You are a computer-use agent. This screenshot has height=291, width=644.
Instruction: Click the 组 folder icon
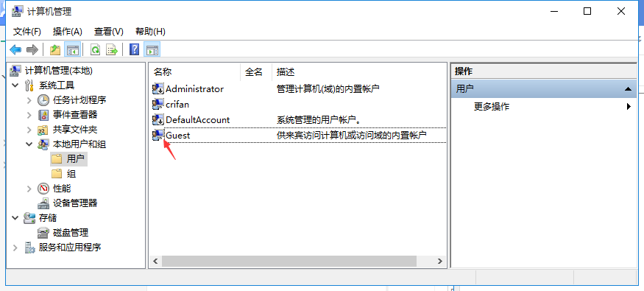tap(57, 174)
